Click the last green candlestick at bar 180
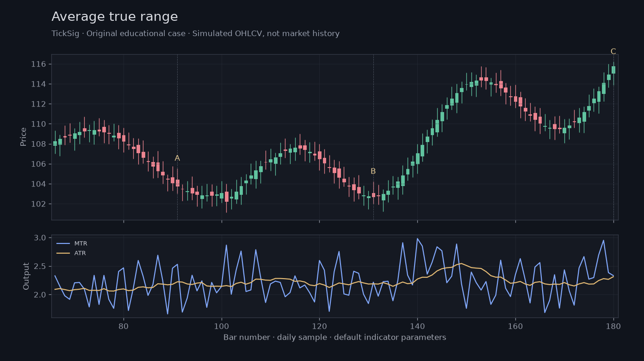644x361 pixels. pyautogui.click(x=613, y=70)
